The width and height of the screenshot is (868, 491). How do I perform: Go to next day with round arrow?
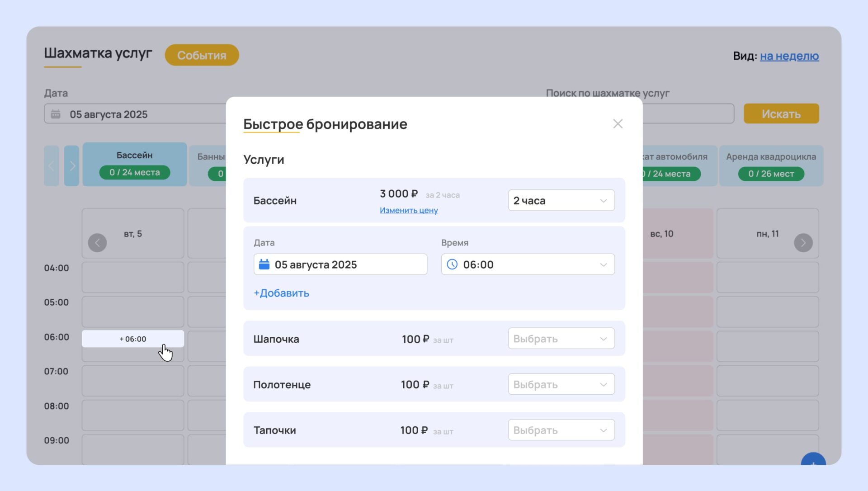point(803,243)
